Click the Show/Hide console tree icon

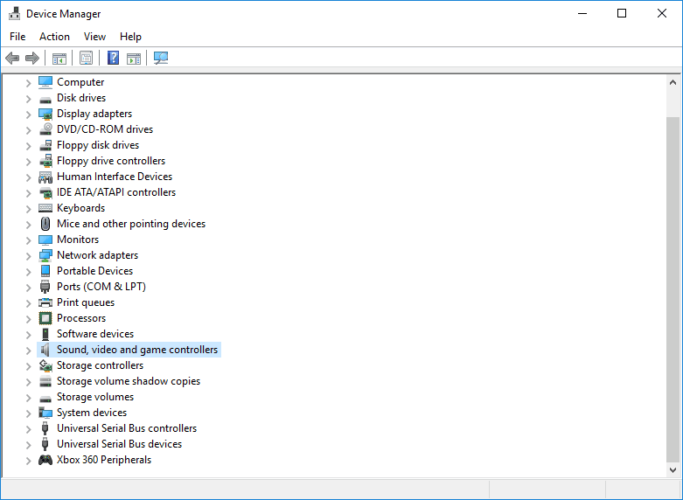pos(59,58)
